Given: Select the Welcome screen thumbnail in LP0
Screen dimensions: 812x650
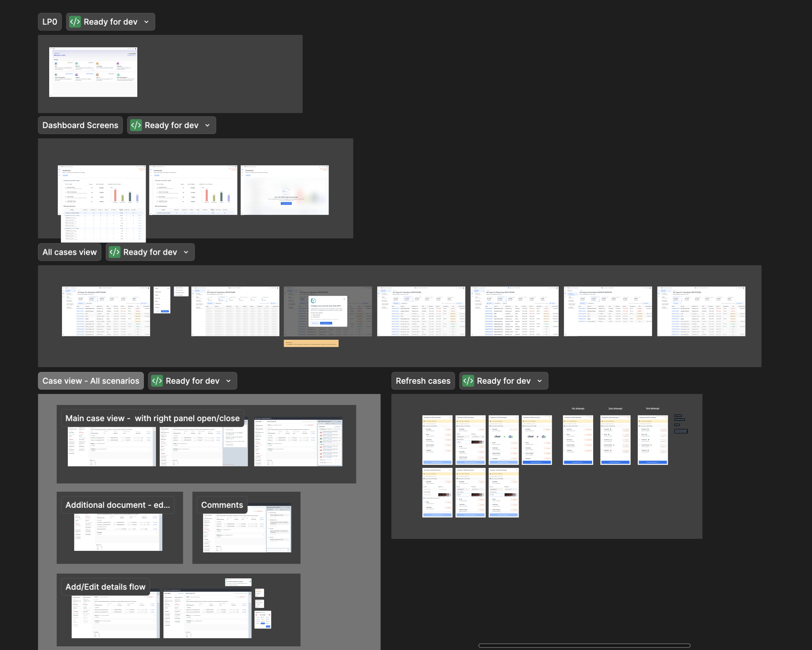Looking at the screenshot, I should tap(93, 72).
